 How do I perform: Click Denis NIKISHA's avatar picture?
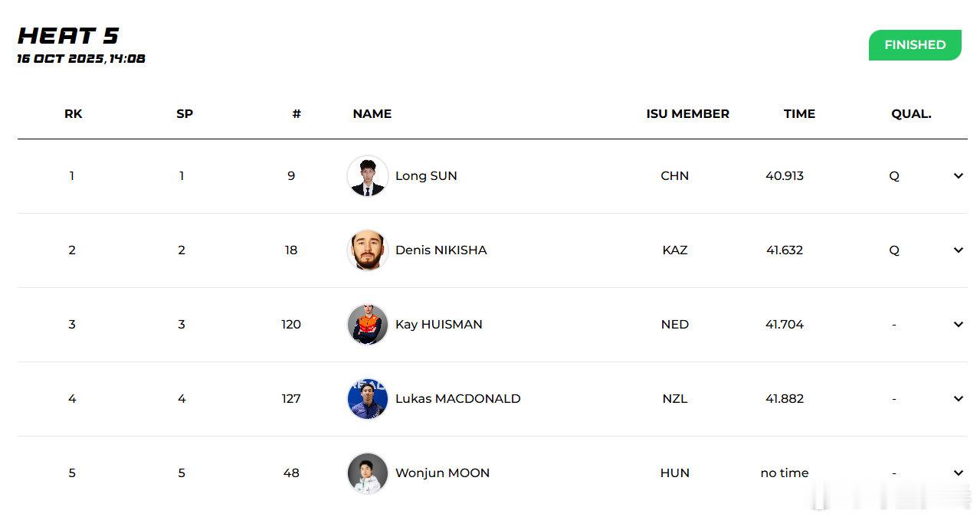(x=368, y=250)
